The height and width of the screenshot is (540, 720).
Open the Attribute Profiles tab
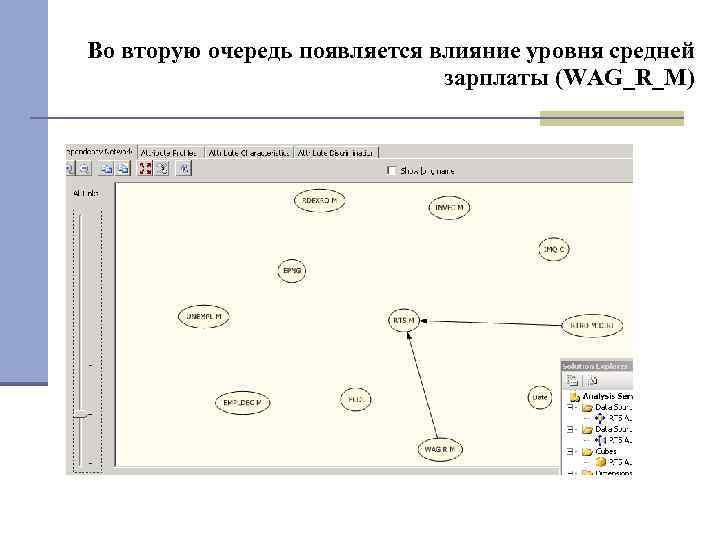pos(169,152)
